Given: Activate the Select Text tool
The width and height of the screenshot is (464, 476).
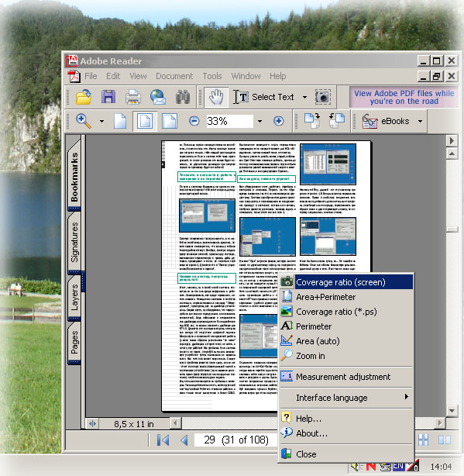Looking at the screenshot, I should (x=264, y=97).
